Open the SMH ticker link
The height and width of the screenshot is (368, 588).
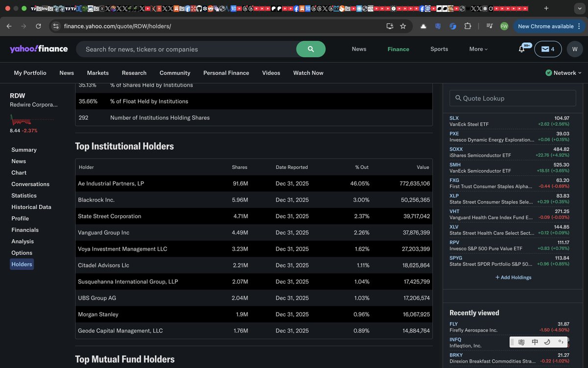[455, 165]
